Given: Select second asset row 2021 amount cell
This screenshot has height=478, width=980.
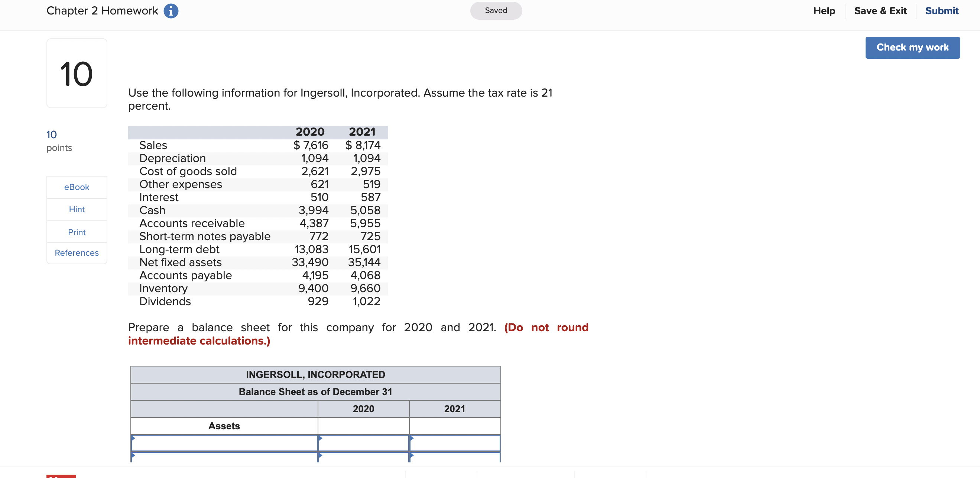Looking at the screenshot, I should [x=455, y=457].
